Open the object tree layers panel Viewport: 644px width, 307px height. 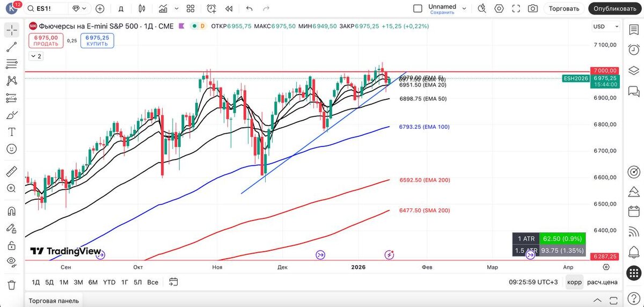click(634, 70)
